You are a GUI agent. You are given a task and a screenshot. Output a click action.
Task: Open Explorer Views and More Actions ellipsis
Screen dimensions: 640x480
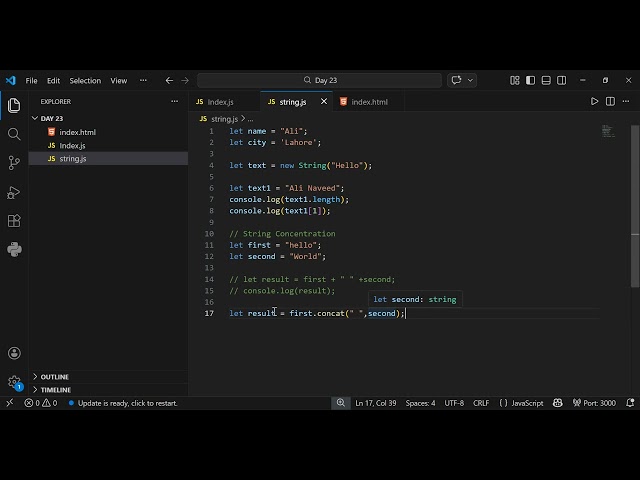pos(174,101)
